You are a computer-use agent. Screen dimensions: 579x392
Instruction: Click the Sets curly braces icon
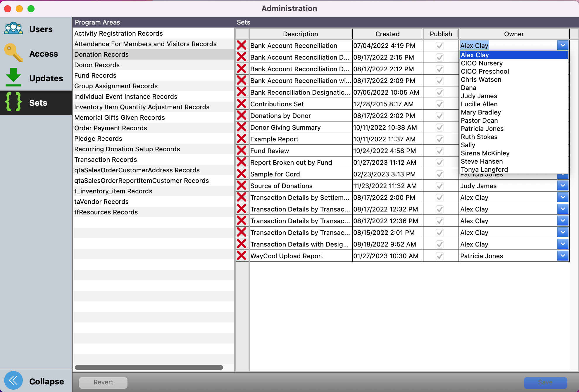click(x=13, y=102)
